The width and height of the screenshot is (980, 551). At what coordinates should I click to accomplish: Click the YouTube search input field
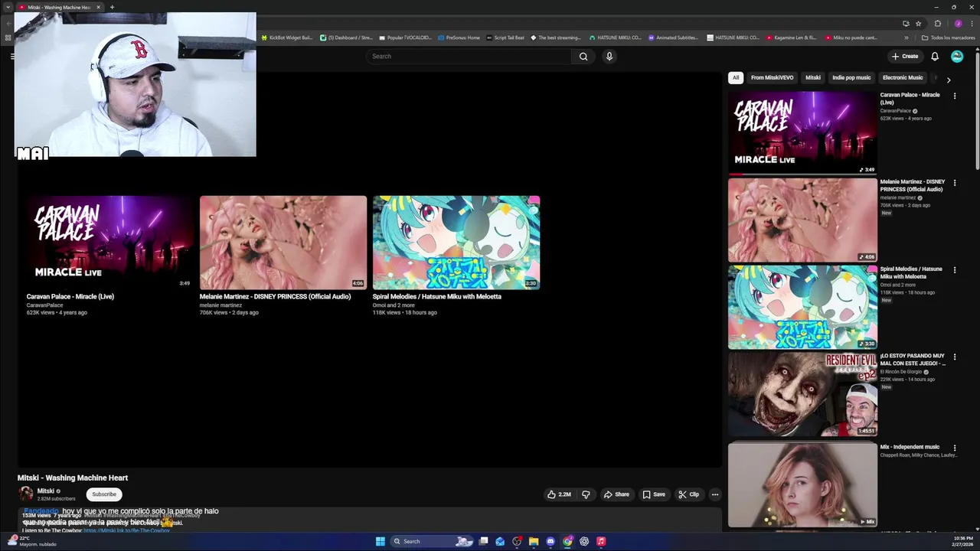(x=469, y=56)
